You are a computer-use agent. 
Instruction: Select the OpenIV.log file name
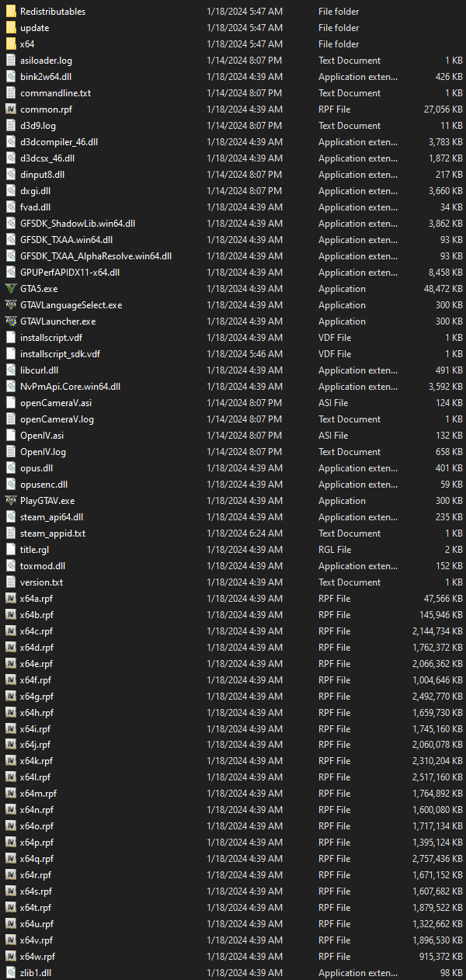click(x=43, y=452)
